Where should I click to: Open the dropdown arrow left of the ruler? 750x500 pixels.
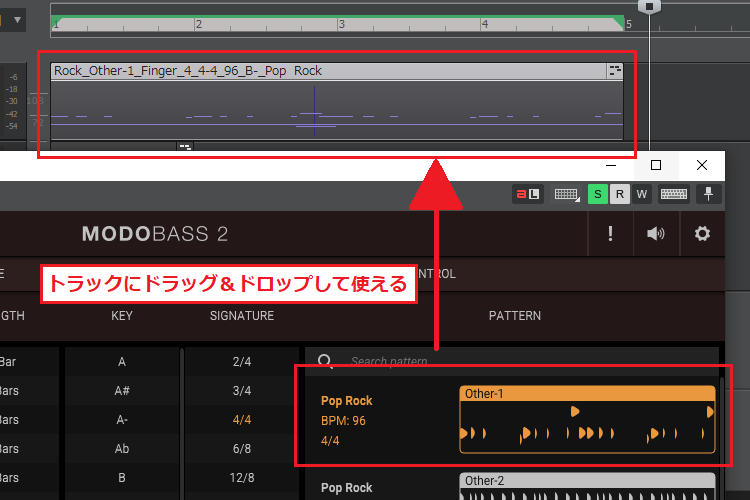point(17,20)
